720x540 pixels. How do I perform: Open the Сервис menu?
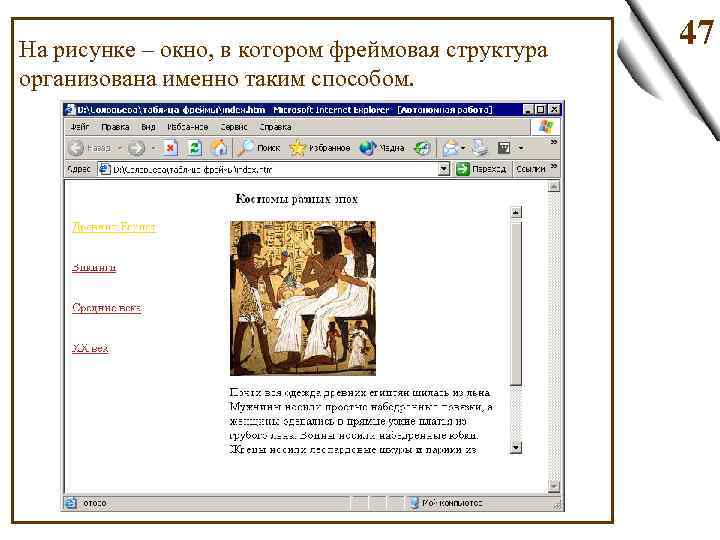tap(234, 127)
